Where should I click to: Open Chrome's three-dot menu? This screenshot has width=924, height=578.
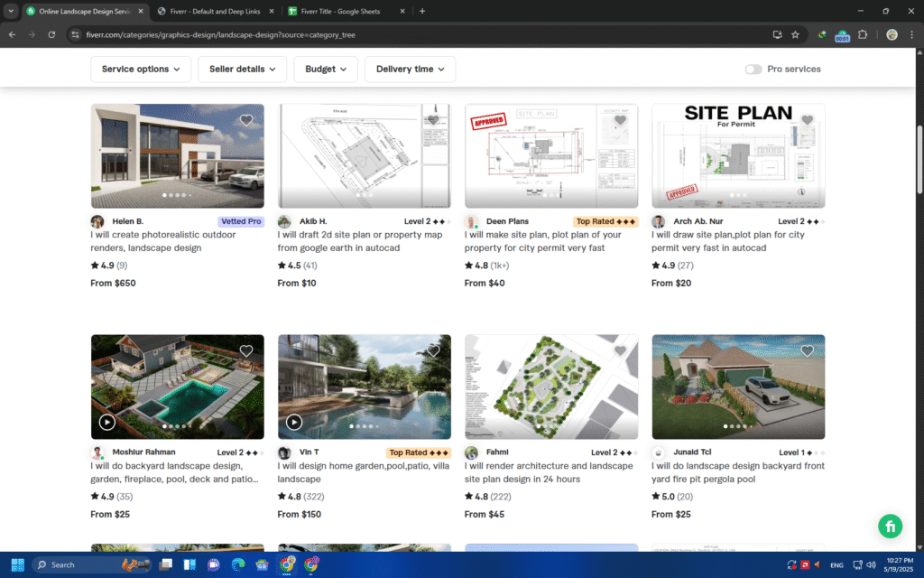pyautogui.click(x=911, y=35)
